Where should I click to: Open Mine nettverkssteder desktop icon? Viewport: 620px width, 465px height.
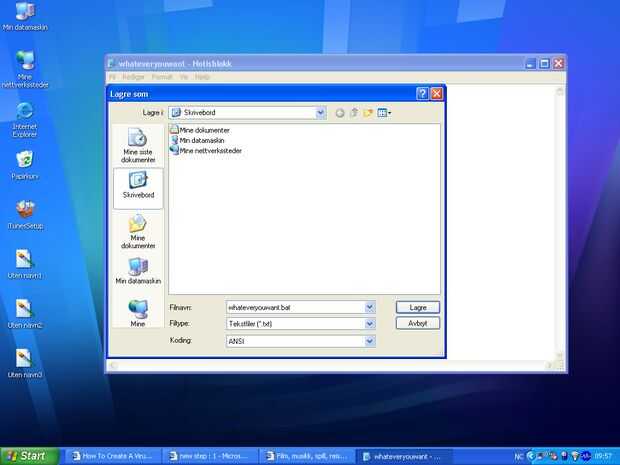tap(25, 69)
